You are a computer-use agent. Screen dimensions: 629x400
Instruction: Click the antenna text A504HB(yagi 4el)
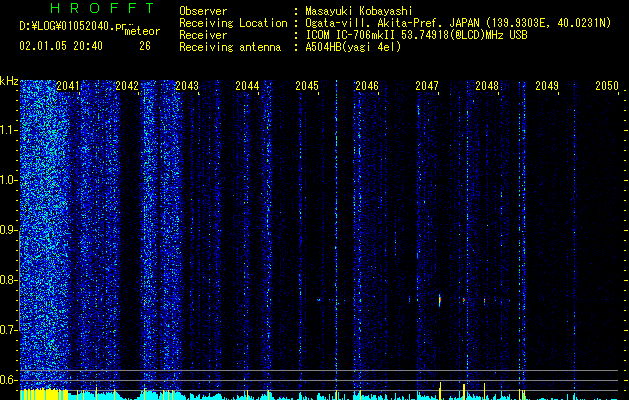[x=353, y=47]
